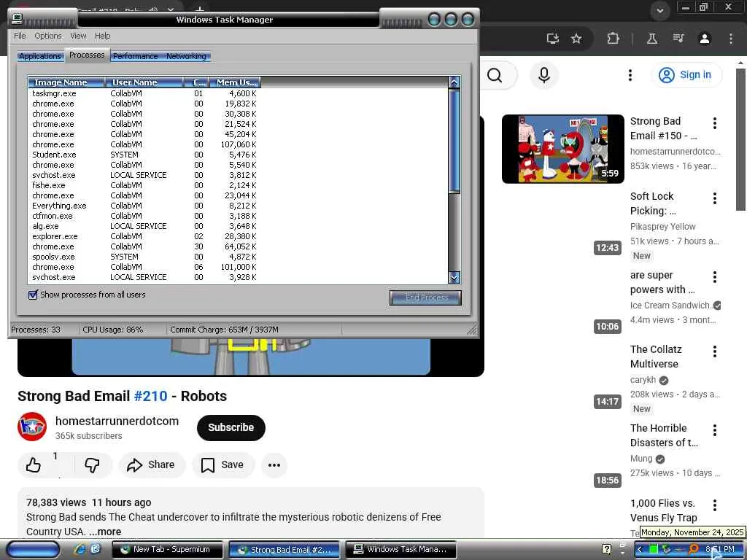Viewport: 747px width, 560px height.
Task: Click the taskbar help question-mark icon
Action: (606, 549)
